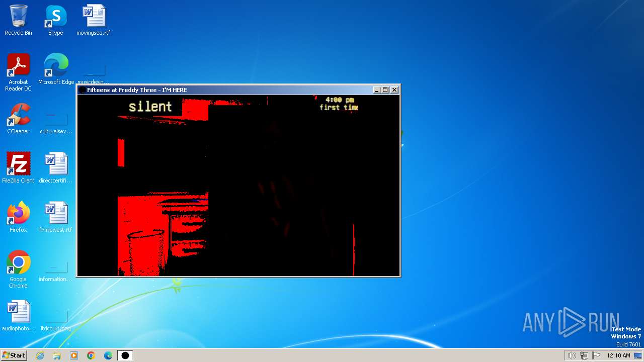Click the volume speaker tray icon
The image size is (644, 362).
[x=572, y=355]
